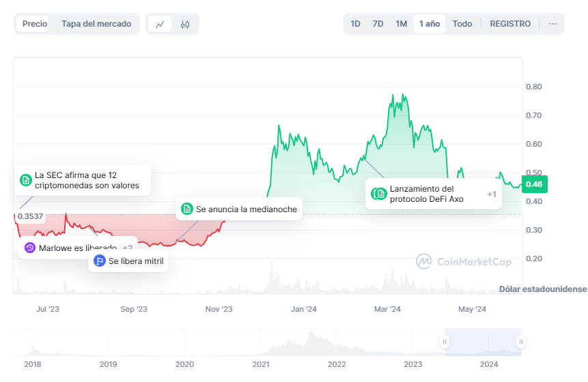Open the three-dot more options menu
588x382 pixels.
click(x=552, y=24)
